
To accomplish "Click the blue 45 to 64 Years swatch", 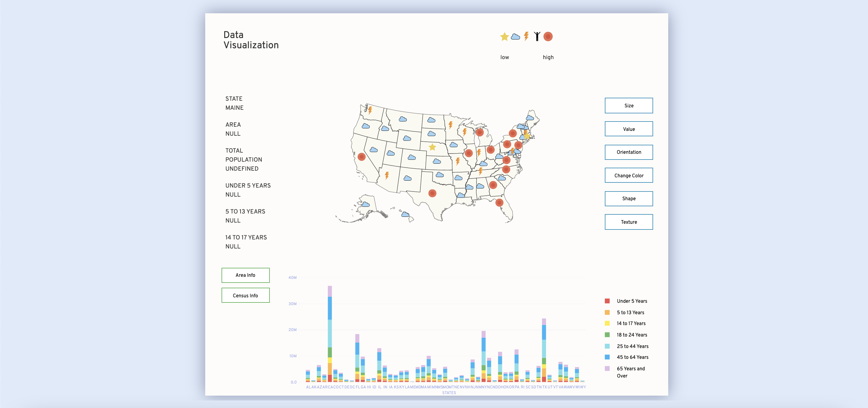I will (x=607, y=357).
